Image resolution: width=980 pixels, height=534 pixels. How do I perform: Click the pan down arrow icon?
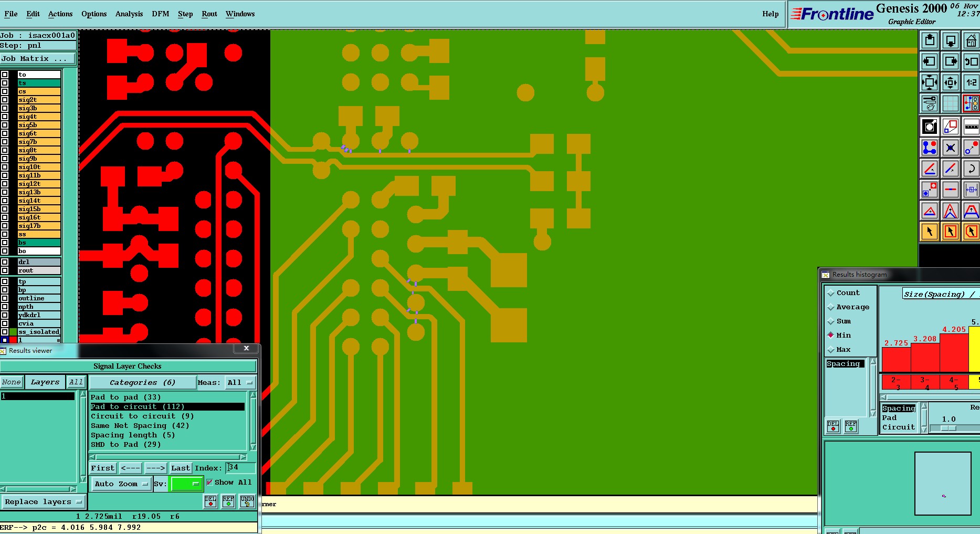click(951, 40)
